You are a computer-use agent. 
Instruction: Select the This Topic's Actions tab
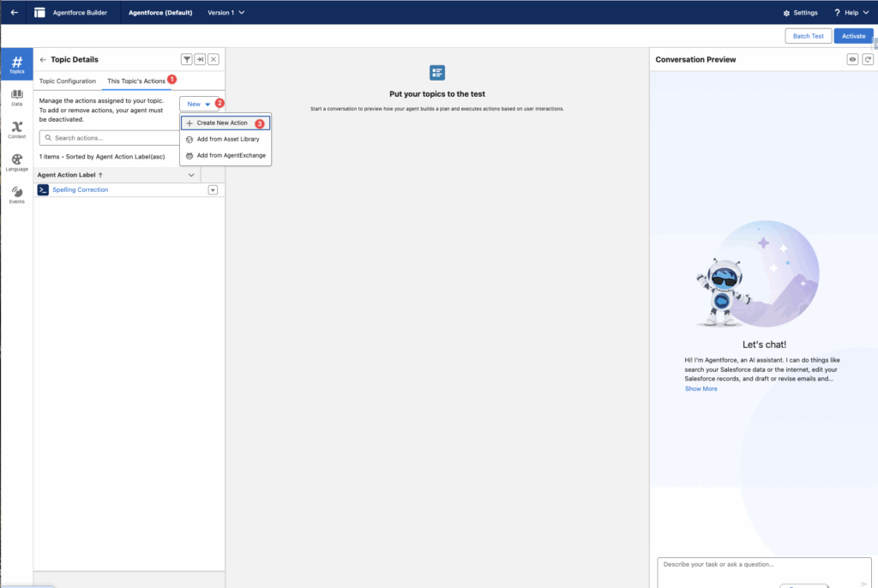coord(136,81)
